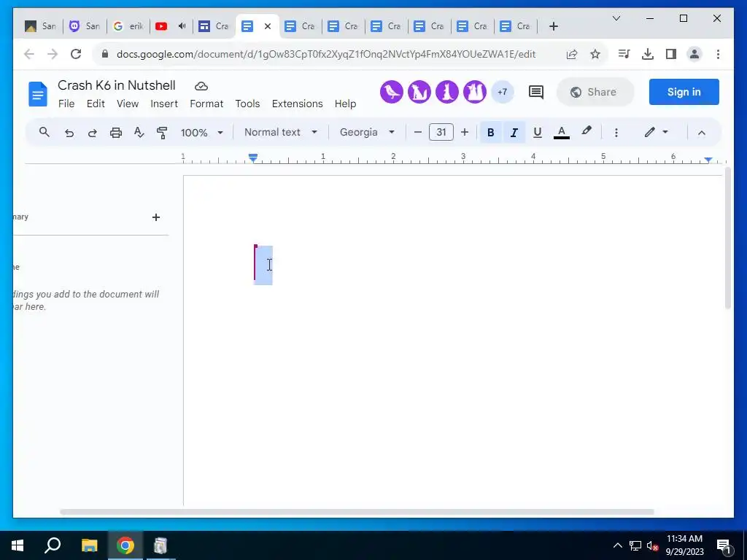This screenshot has height=560, width=747.
Task: Click the Google Docs home icon
Action: (x=38, y=94)
